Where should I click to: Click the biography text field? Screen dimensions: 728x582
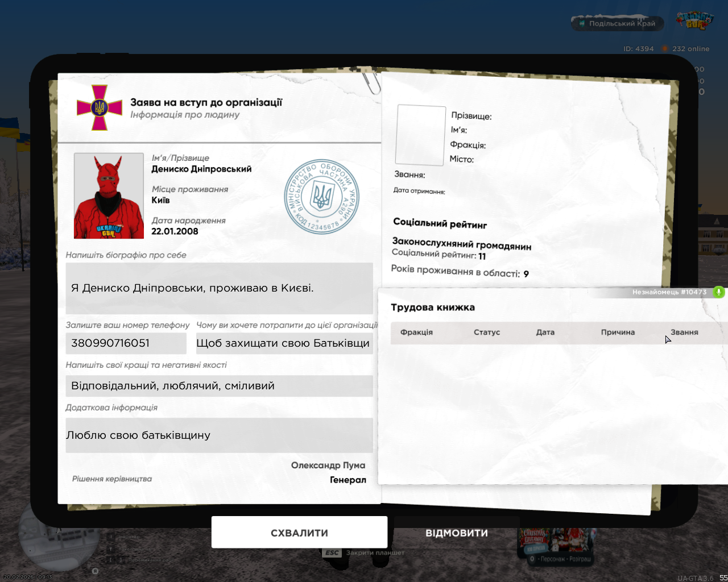click(x=219, y=288)
